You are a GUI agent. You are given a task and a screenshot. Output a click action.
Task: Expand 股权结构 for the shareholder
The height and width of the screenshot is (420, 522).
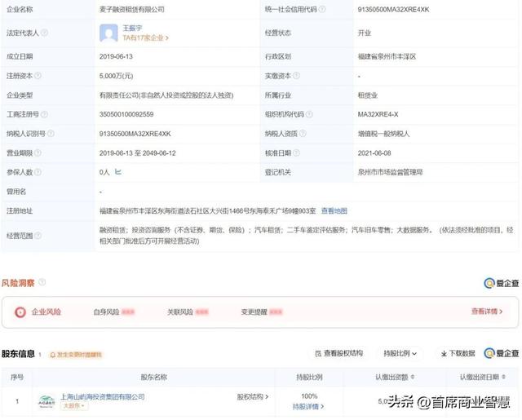253,396
